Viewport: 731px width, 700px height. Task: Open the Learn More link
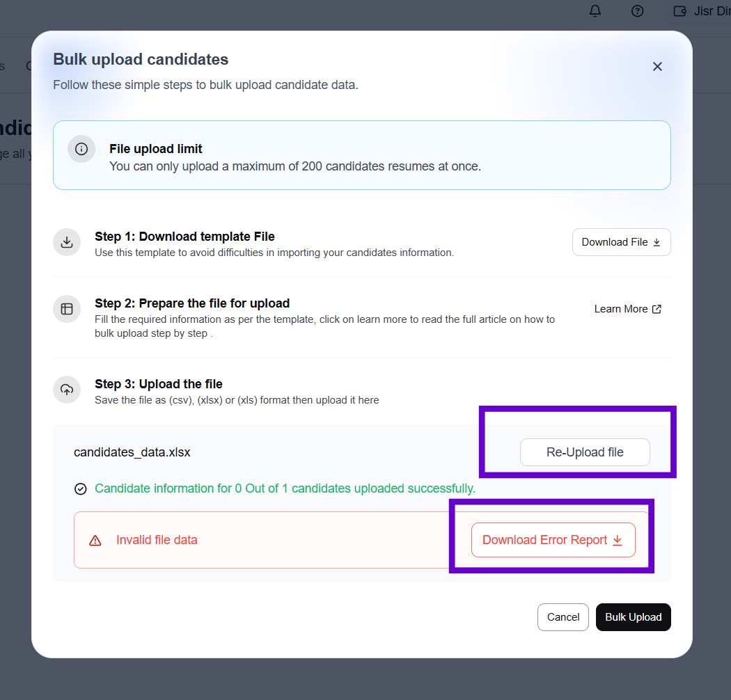pyautogui.click(x=627, y=309)
